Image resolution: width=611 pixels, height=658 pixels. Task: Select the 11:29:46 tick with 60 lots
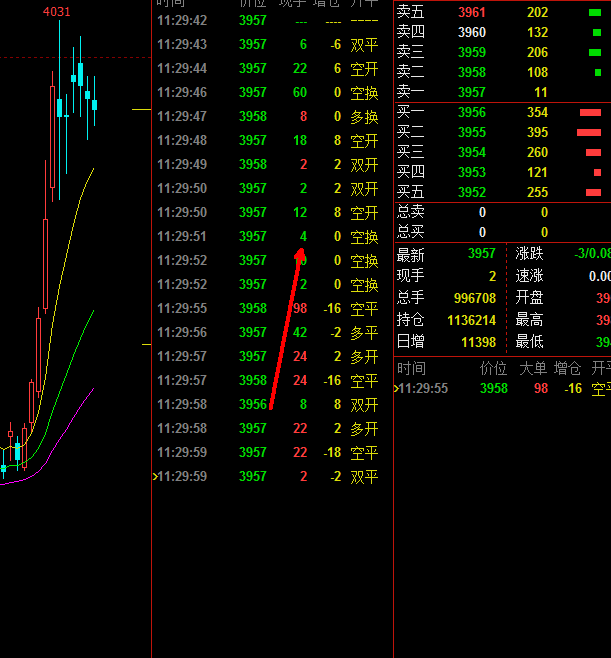coord(268,92)
